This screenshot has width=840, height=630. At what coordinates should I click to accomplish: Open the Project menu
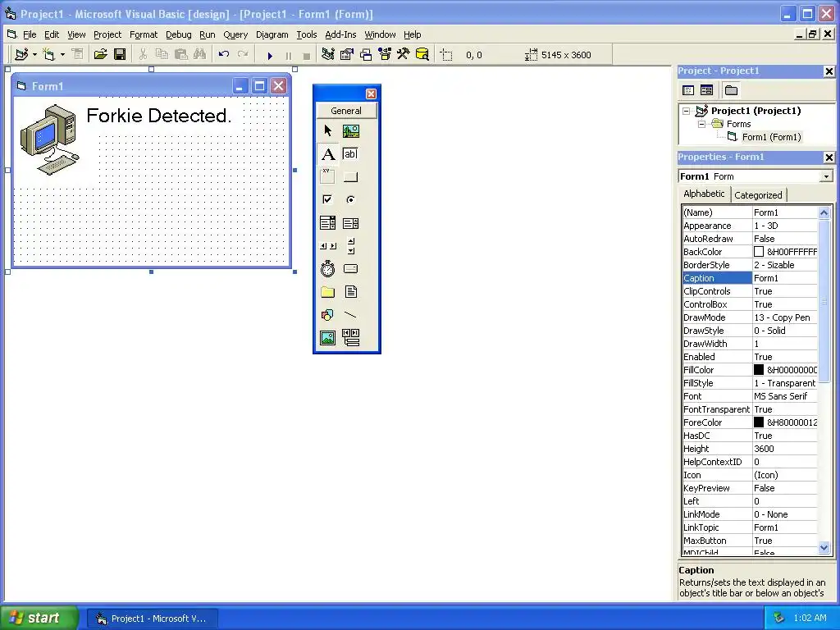107,34
